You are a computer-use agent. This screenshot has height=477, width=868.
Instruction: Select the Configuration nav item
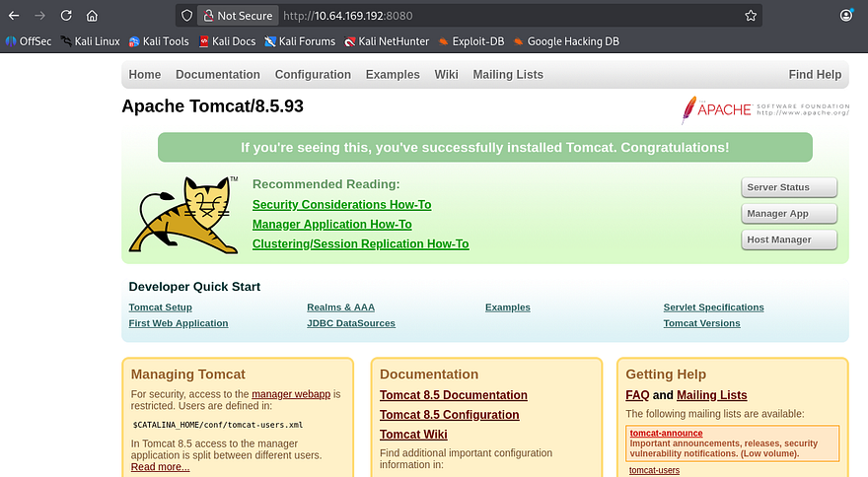point(313,75)
